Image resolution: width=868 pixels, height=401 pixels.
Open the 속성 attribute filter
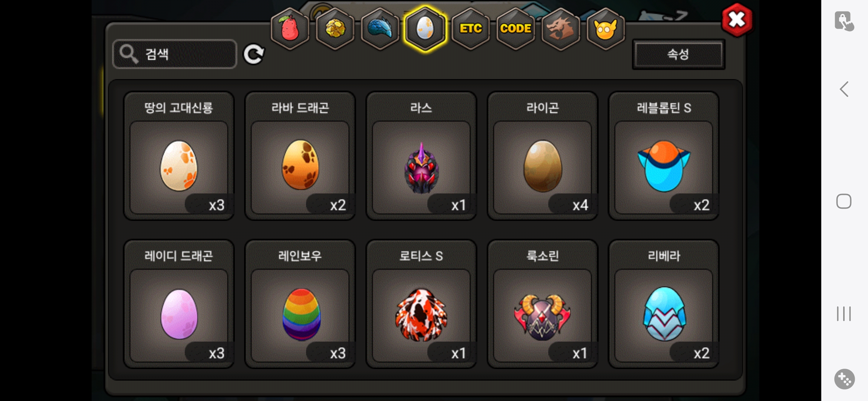click(678, 54)
